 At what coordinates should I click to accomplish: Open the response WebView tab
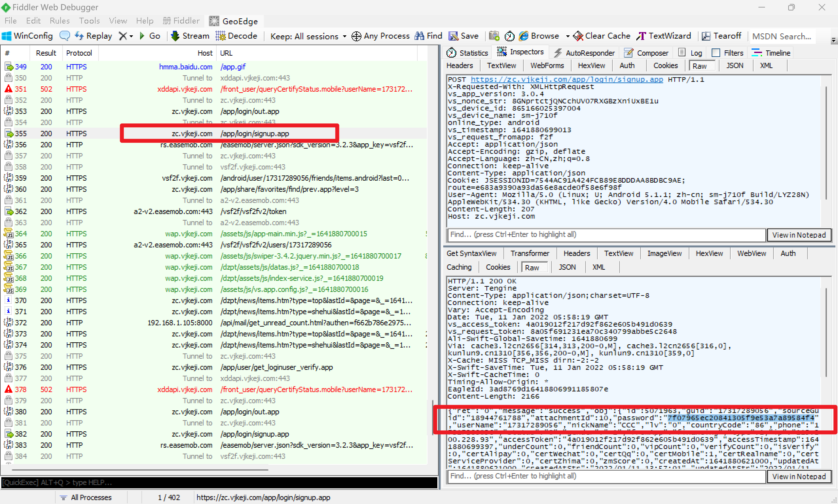751,253
